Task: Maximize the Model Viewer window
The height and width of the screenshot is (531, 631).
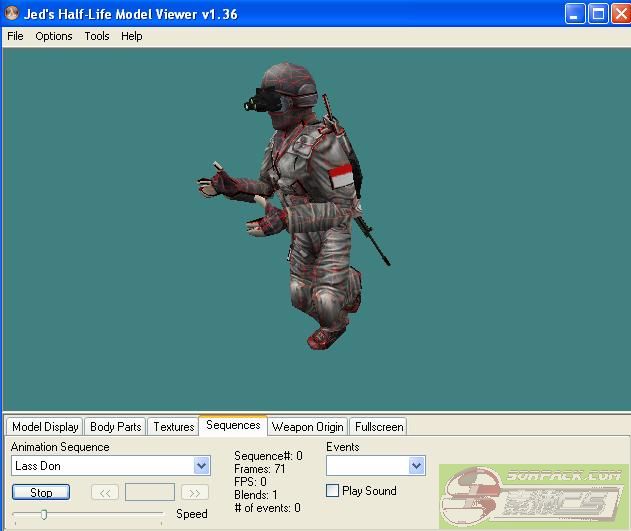Action: (x=598, y=14)
